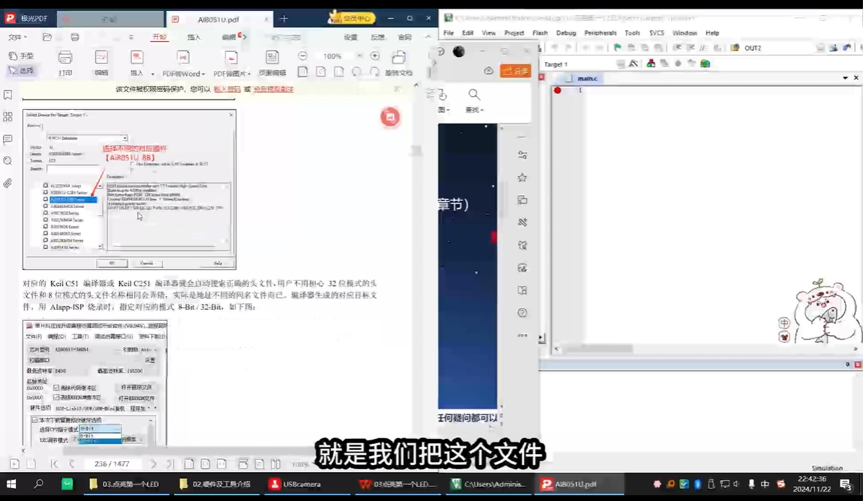Switch to the 开始 ribbon tab
Viewport: 868px width, 501px height.
tap(159, 37)
